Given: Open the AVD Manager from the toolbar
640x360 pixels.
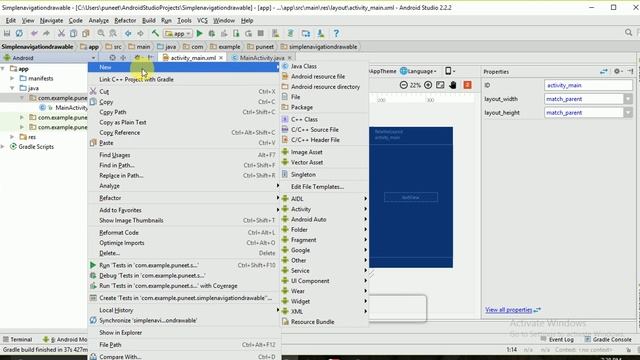Looking at the screenshot, I should [x=276, y=33].
